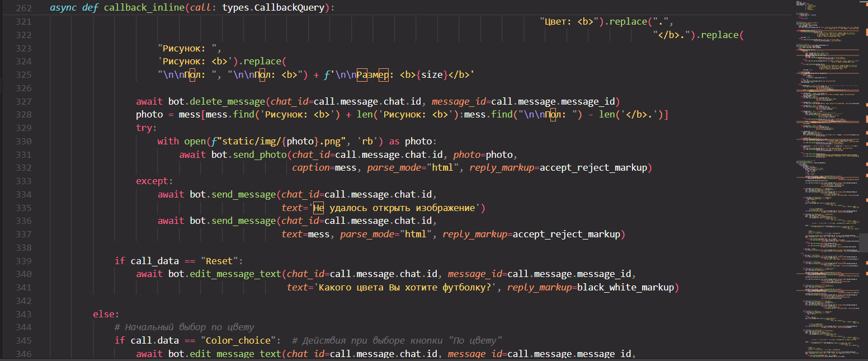The width and height of the screenshot is (868, 361).
Task: Click 'Не удалось открыть изображение' string
Action: click(396, 208)
